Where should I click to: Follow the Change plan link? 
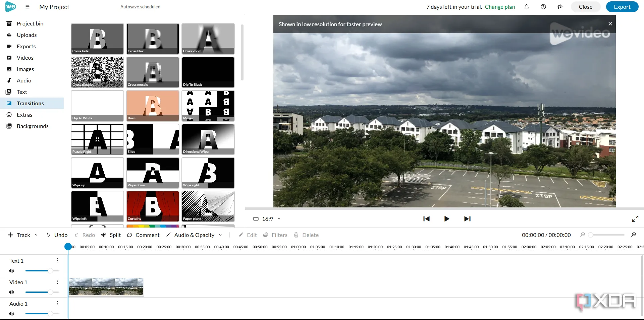point(500,7)
